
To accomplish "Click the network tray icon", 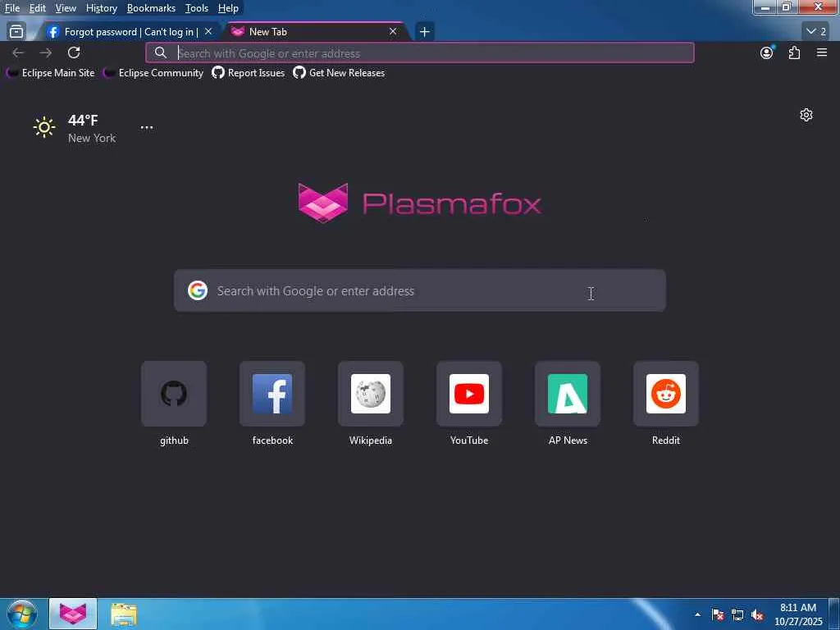I will coord(737,614).
